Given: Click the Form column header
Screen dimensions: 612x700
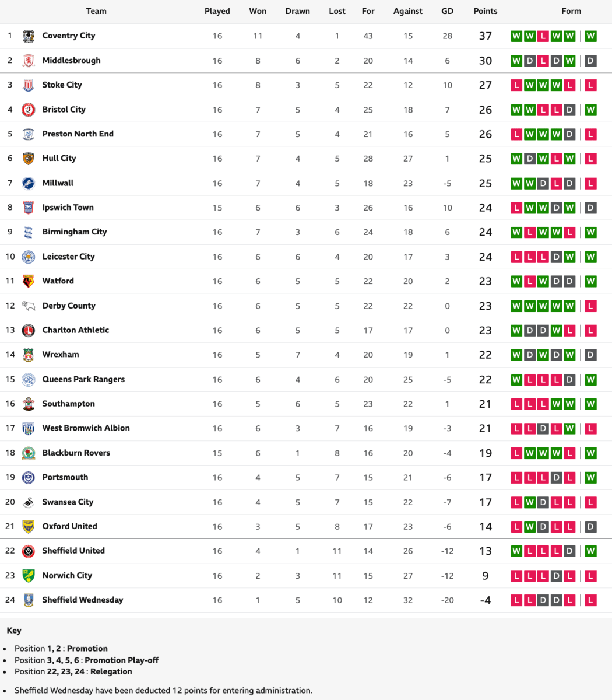Looking at the screenshot, I should (571, 11).
